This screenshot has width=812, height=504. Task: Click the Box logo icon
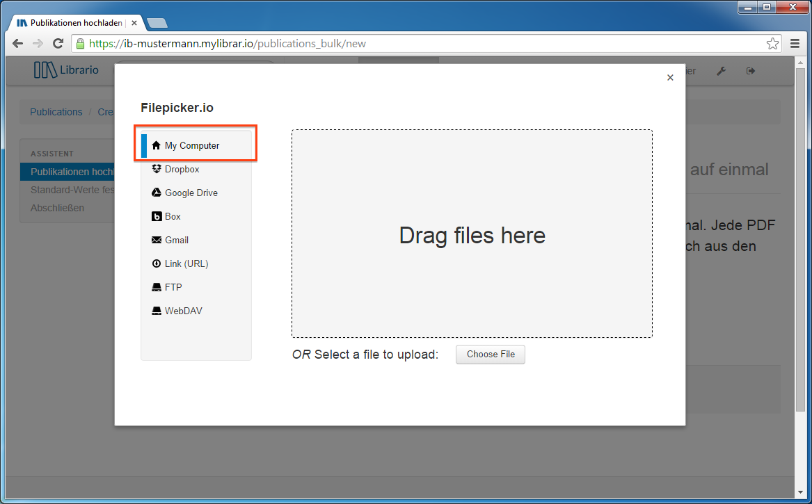(x=157, y=216)
